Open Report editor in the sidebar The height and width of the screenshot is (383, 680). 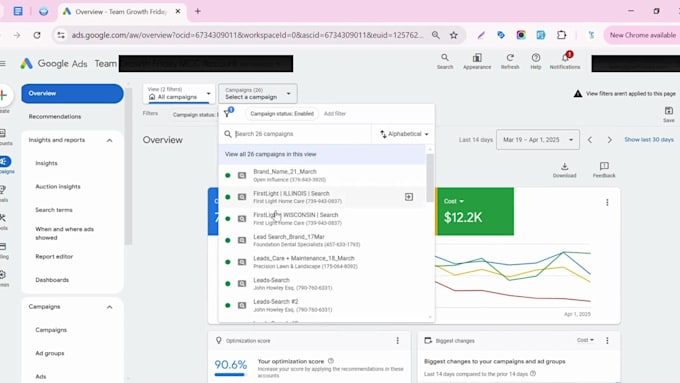click(54, 256)
